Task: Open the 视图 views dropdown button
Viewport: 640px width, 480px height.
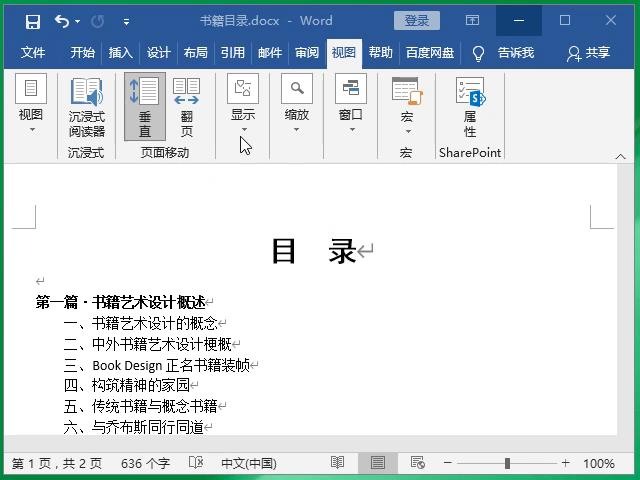Action: (x=31, y=104)
